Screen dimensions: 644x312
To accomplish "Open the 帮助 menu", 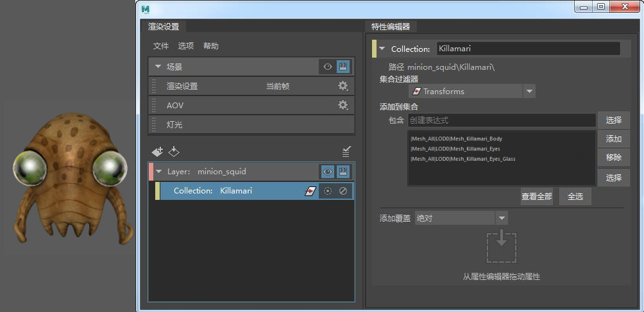I will (211, 46).
